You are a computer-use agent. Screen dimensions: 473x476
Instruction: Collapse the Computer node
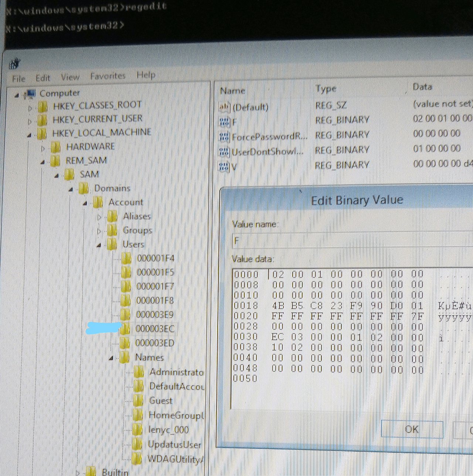point(16,95)
